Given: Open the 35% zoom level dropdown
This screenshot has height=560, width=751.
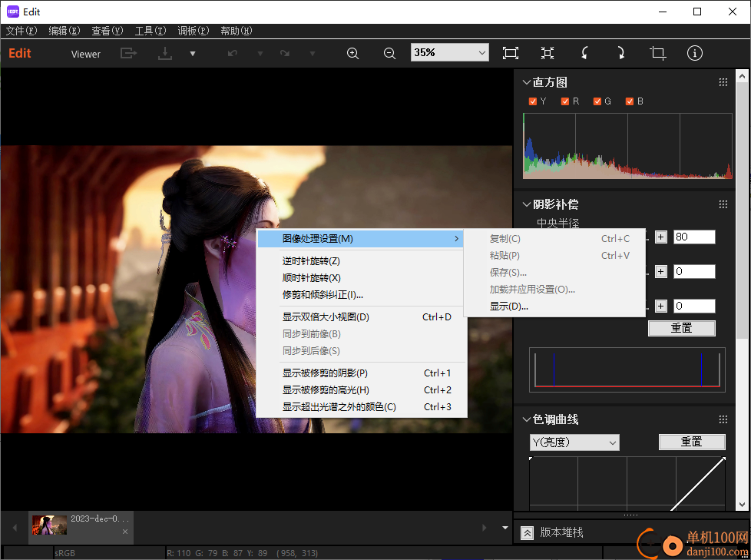Looking at the screenshot, I should pos(450,53).
